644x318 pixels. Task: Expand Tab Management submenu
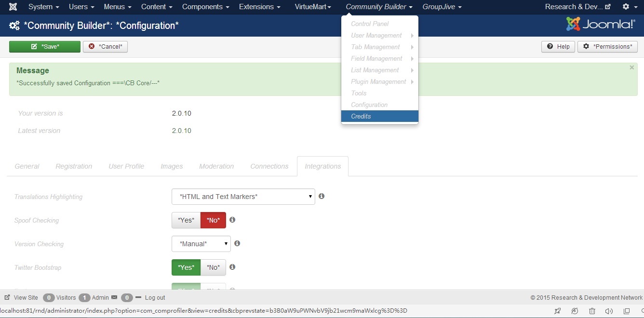click(x=380, y=47)
